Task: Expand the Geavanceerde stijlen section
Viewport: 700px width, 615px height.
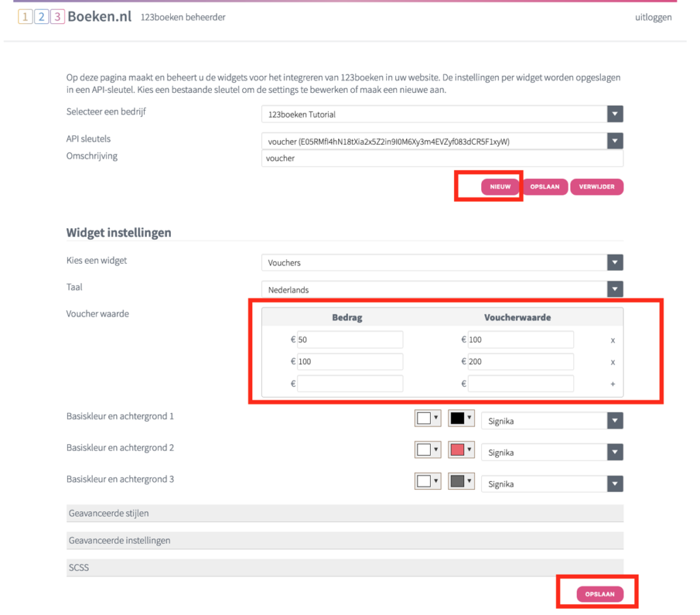Action: click(x=345, y=513)
